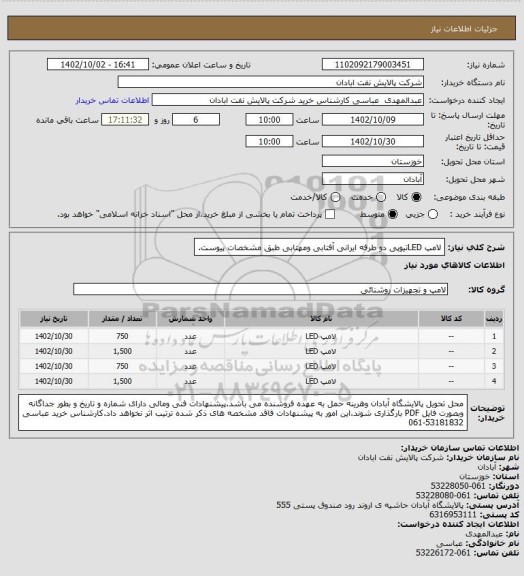Image resolution: width=524 pixels, height=576 pixels.
Task: Click the نام کالا column header
Action: click(x=321, y=319)
